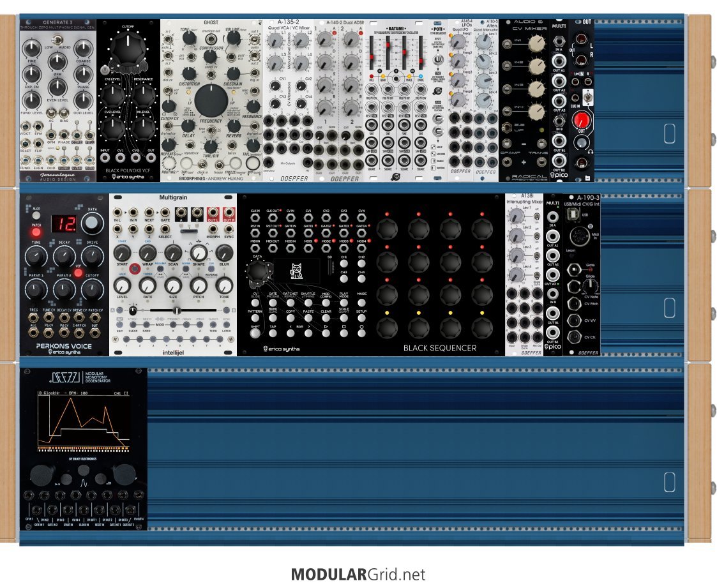
Task: Flip the RESET toggle switch on Poti
Action: (437, 60)
